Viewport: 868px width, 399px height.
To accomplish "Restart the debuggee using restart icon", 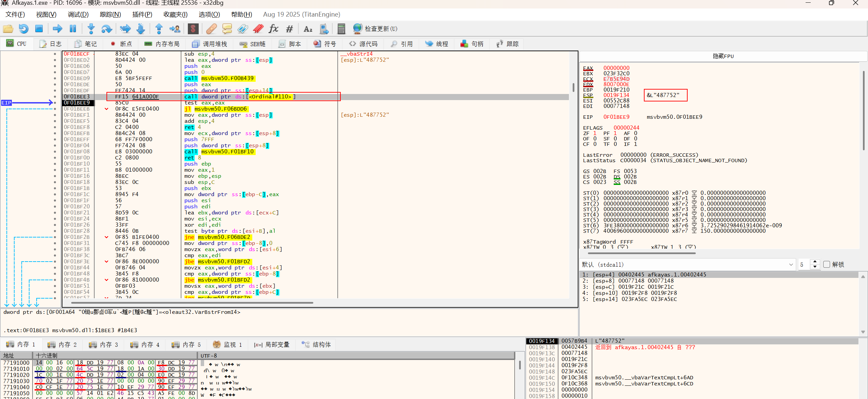I will pyautogui.click(x=23, y=29).
